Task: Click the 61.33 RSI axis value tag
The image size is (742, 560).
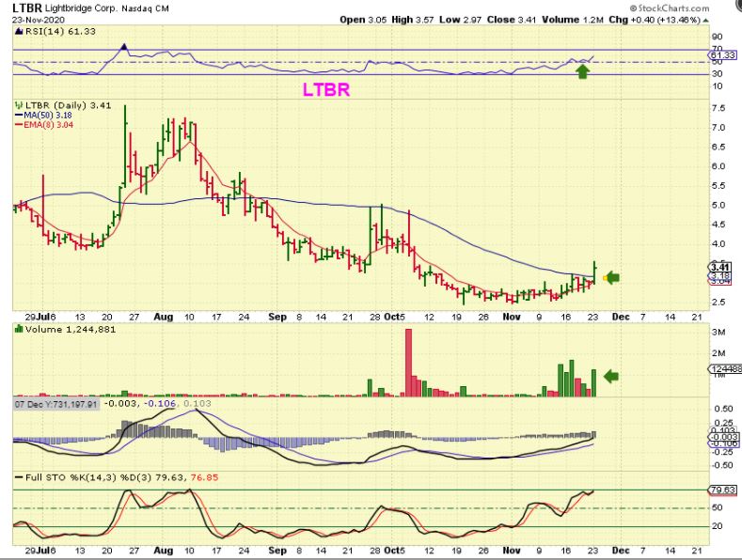Action: click(724, 55)
